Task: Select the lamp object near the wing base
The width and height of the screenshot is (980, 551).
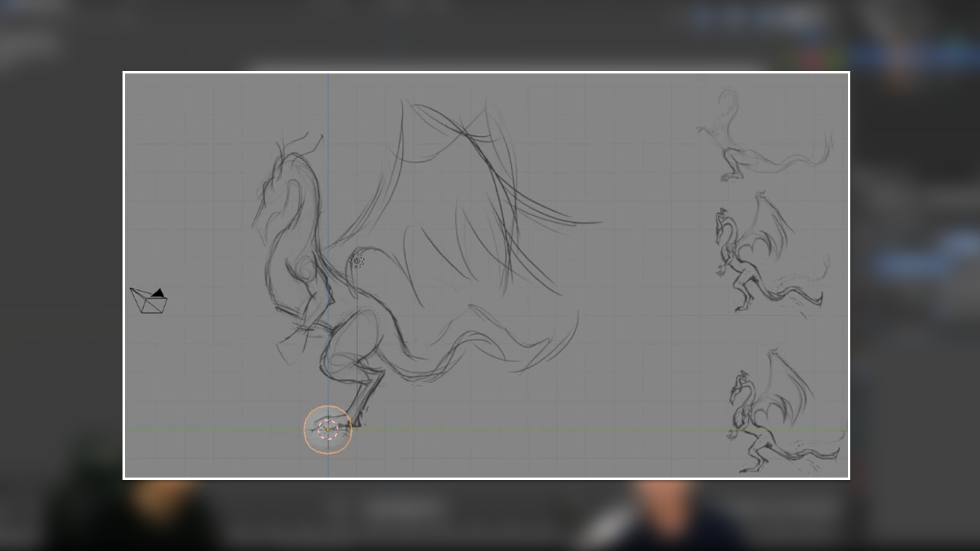Action: 357,261
